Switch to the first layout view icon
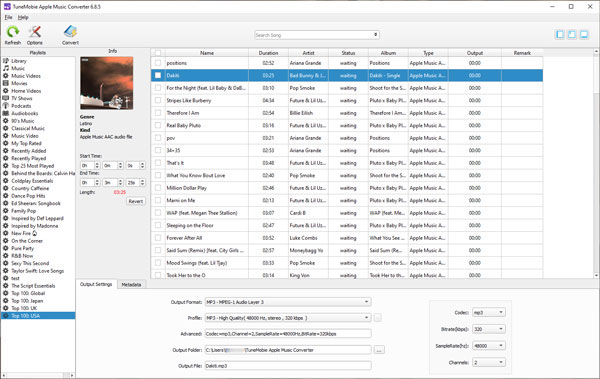 (x=560, y=34)
